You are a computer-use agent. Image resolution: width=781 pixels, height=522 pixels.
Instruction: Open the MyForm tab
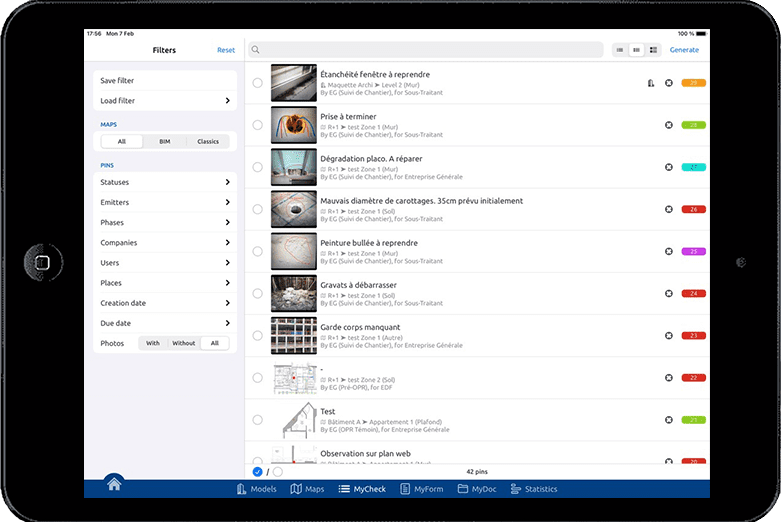[422, 489]
